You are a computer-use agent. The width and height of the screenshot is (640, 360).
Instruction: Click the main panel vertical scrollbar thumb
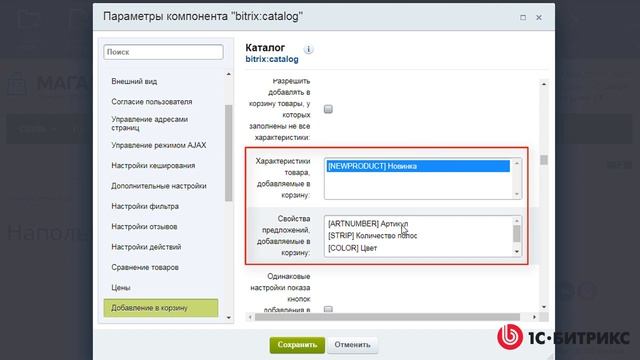pos(544,160)
